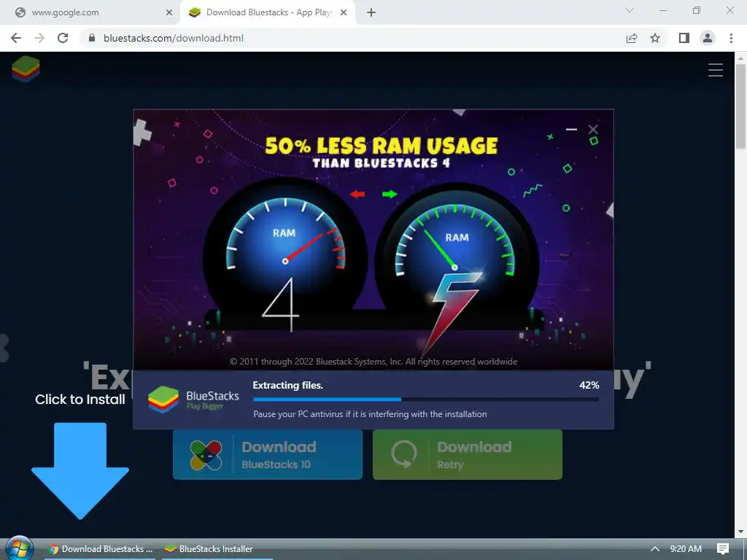Open a new browser tab

click(371, 12)
